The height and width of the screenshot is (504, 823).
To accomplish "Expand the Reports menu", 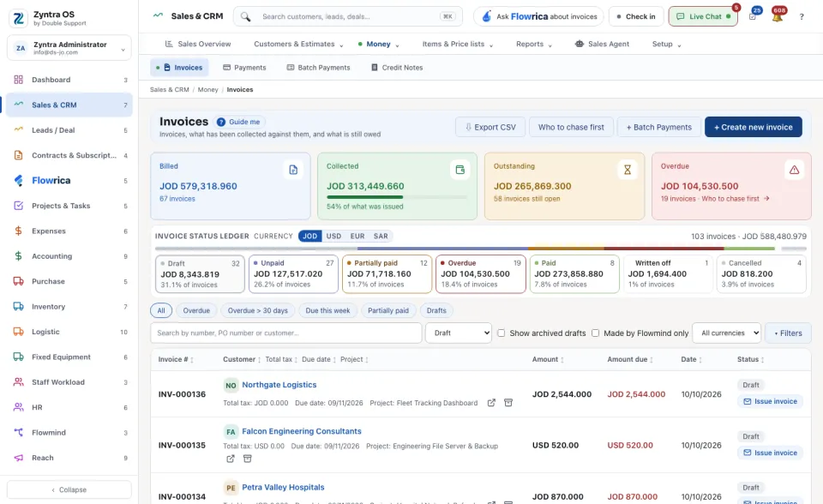I will pyautogui.click(x=534, y=44).
